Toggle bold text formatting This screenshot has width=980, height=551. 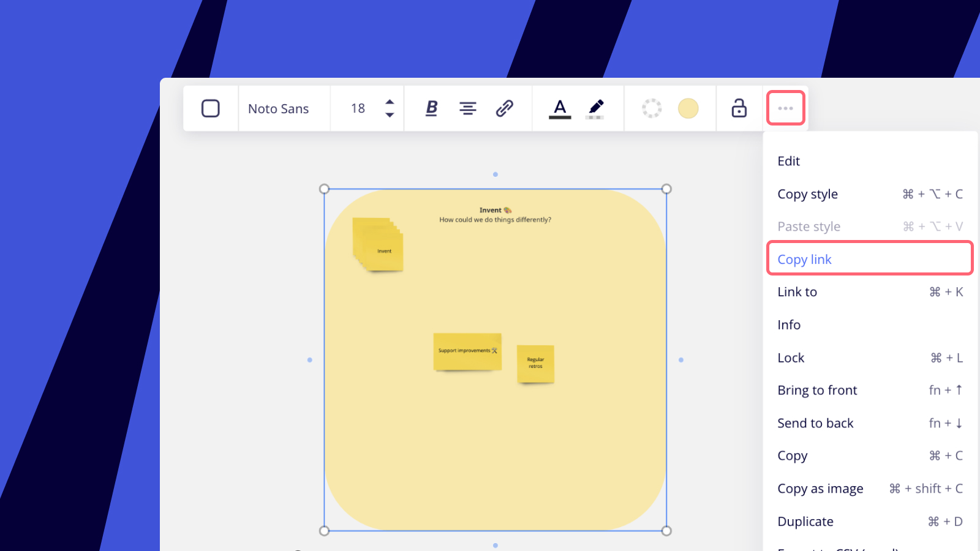click(431, 108)
